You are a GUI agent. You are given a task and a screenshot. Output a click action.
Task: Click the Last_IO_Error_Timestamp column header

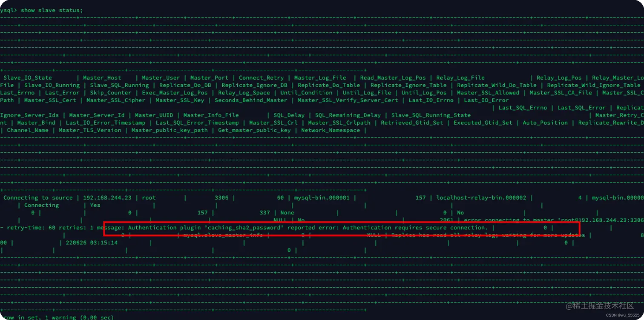106,123
